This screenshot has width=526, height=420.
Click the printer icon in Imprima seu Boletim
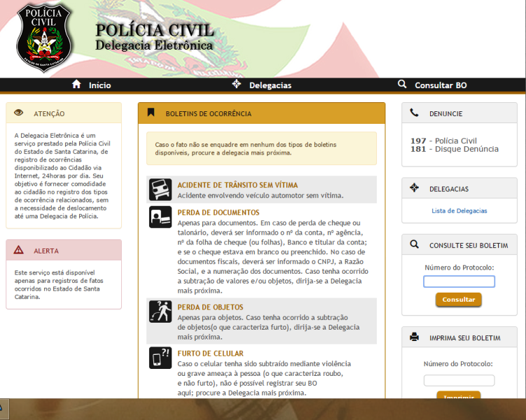click(415, 337)
